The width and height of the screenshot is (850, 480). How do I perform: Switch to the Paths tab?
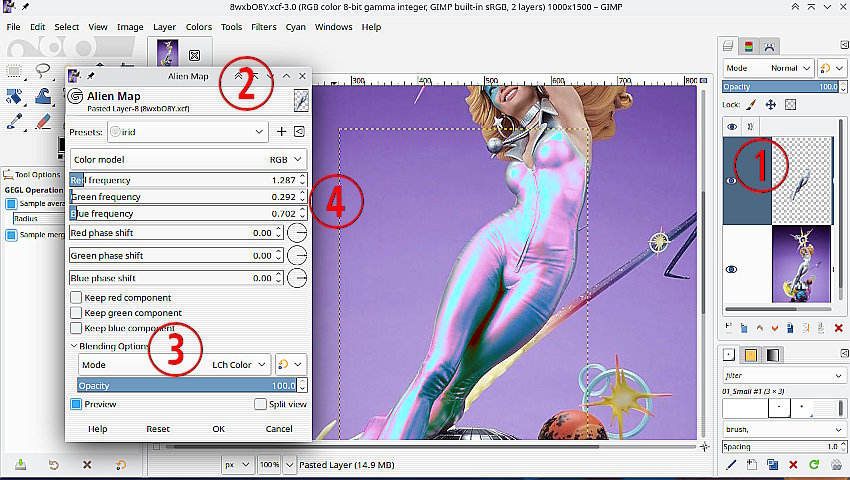tap(769, 47)
